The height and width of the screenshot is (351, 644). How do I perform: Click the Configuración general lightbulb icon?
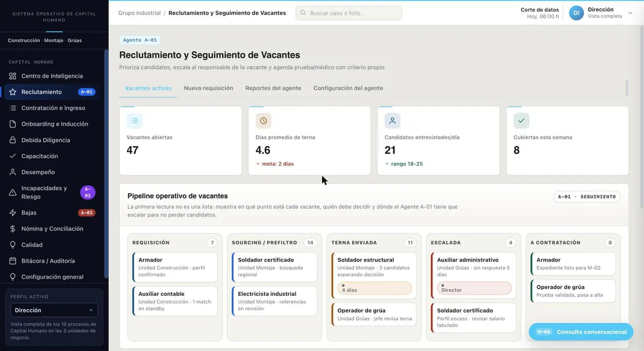click(x=13, y=277)
